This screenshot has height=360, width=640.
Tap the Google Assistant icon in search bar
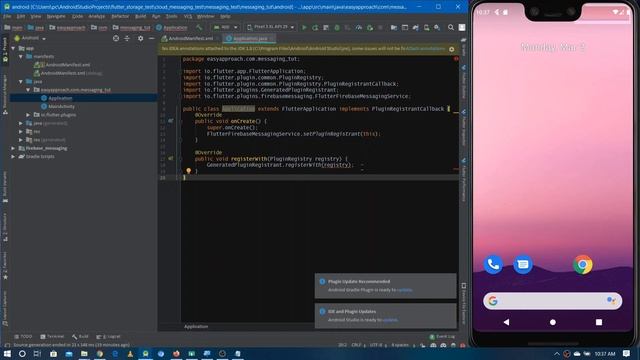[x=611, y=301]
